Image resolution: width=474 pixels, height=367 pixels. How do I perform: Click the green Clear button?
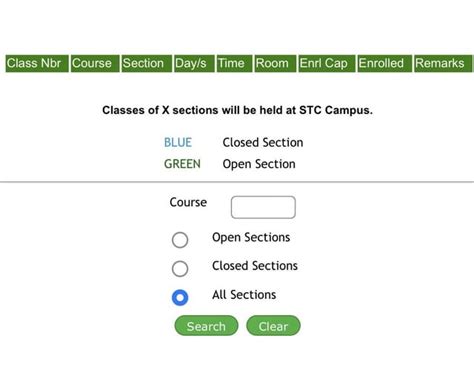click(273, 326)
